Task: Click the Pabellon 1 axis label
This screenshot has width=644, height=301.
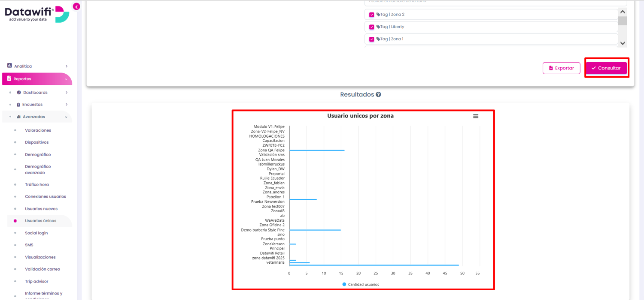Action: pyautogui.click(x=275, y=197)
